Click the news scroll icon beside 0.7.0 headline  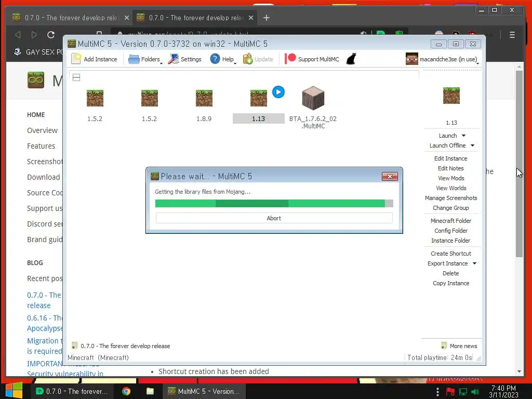75,345
